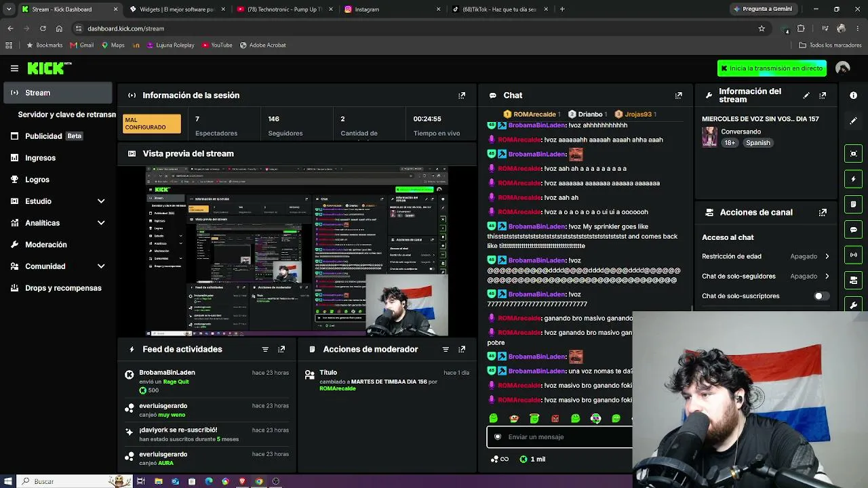
Task: Click the stream preview thumbnail
Action: click(x=297, y=251)
